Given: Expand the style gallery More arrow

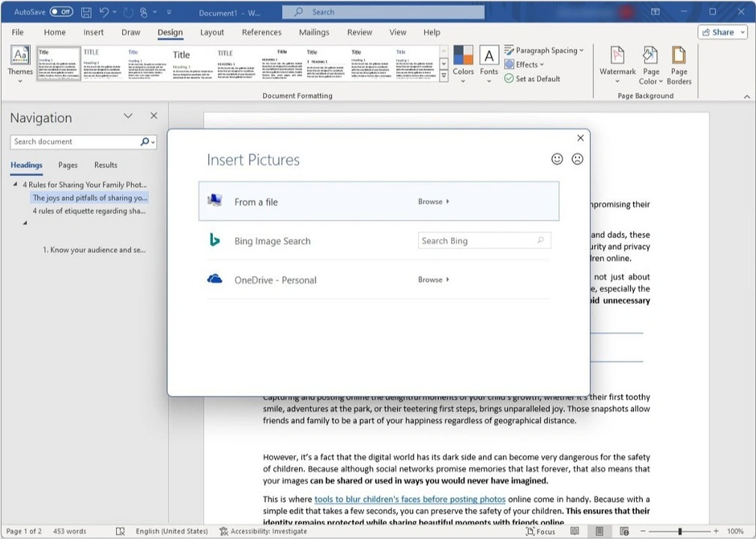Looking at the screenshot, I should pos(444,76).
